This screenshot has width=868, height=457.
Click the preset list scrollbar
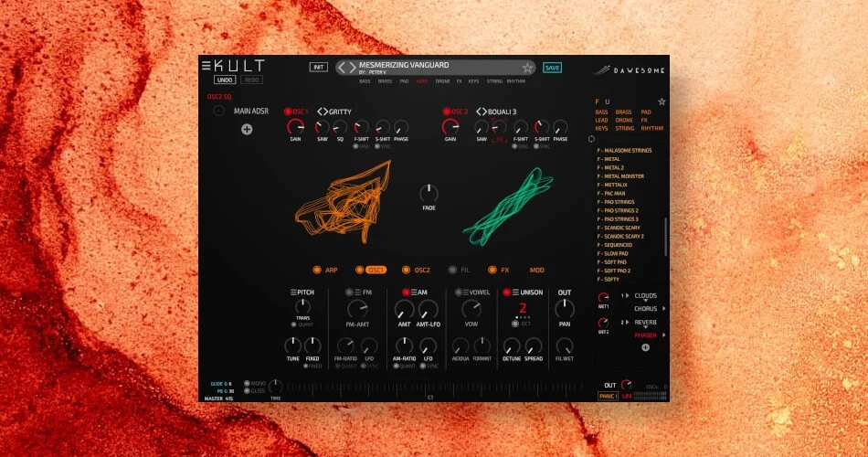pos(665,237)
